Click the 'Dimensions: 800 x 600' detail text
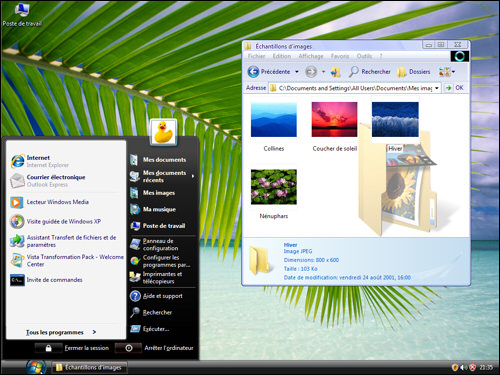 pos(311,260)
